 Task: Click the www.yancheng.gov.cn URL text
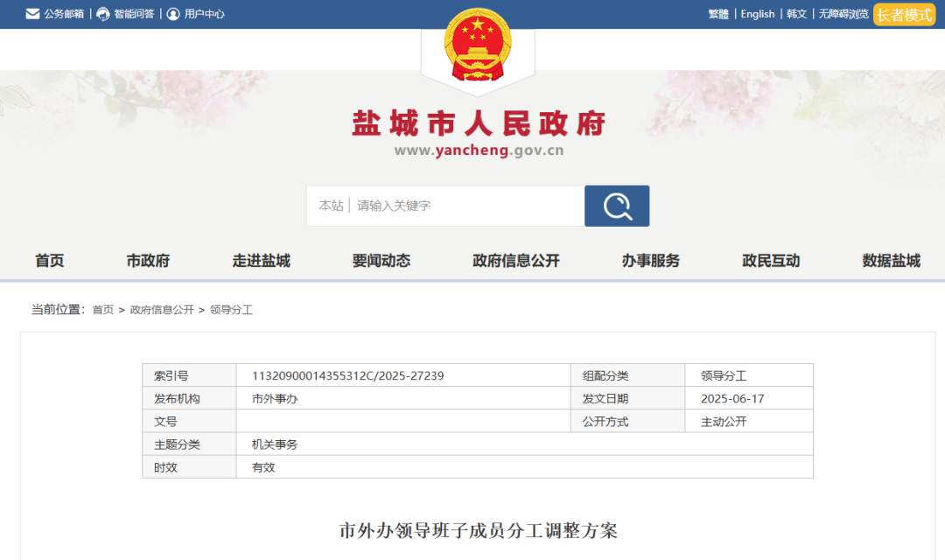[x=479, y=150]
